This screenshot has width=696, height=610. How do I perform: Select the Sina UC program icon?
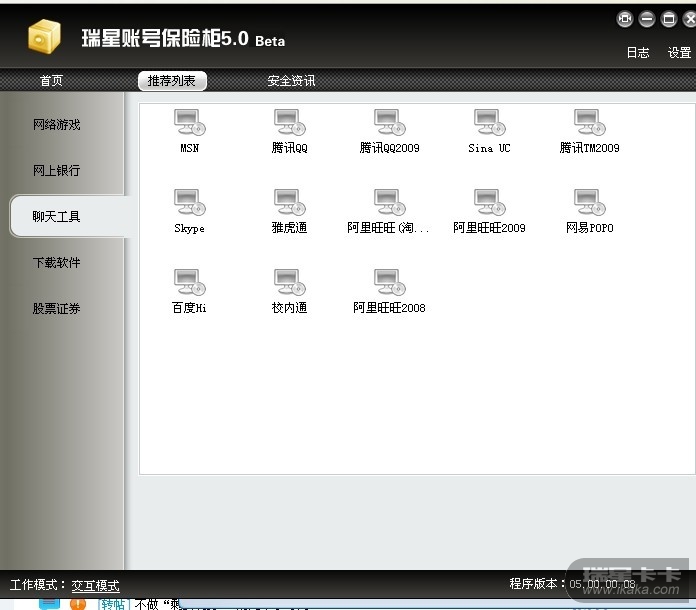tap(489, 123)
